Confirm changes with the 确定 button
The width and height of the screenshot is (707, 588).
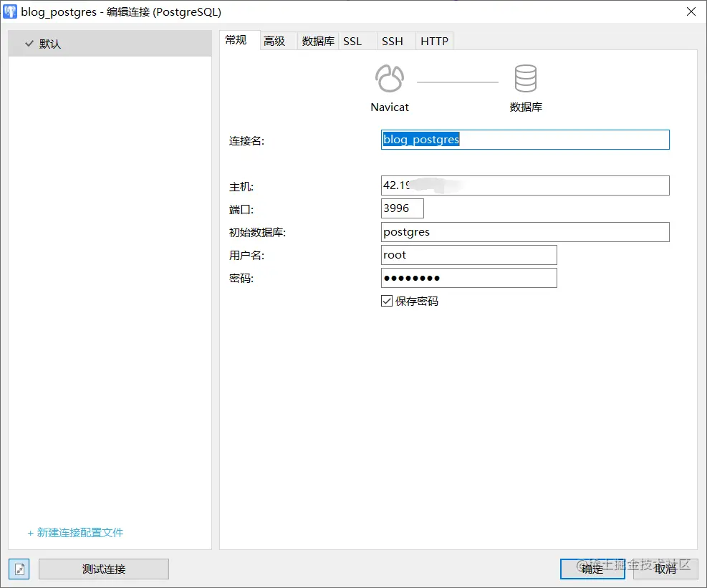point(592,569)
